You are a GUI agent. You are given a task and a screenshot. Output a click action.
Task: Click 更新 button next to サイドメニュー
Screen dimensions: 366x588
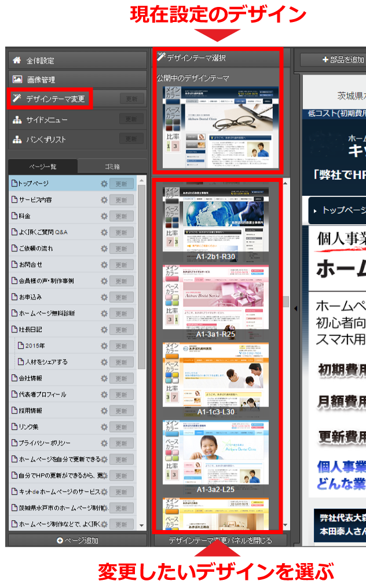[131, 119]
